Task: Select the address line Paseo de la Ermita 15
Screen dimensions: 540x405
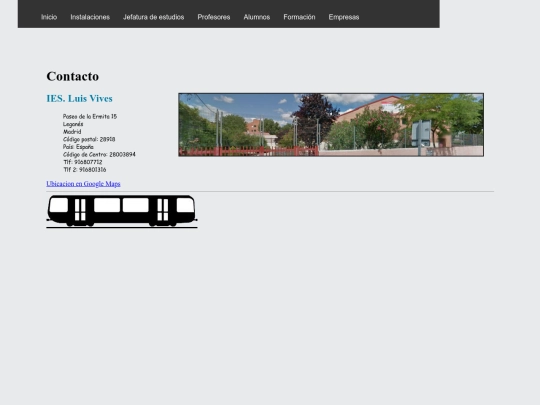Action: tap(90, 116)
